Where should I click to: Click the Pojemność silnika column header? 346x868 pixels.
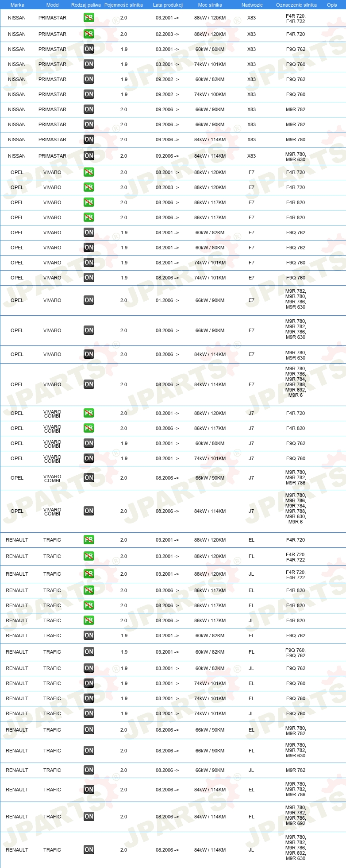tap(123, 5)
